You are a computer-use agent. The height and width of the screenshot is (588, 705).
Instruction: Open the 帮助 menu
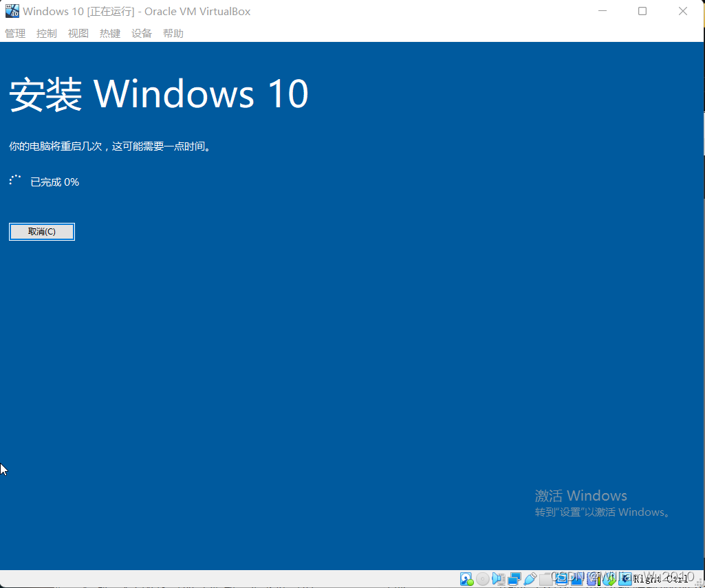[173, 34]
